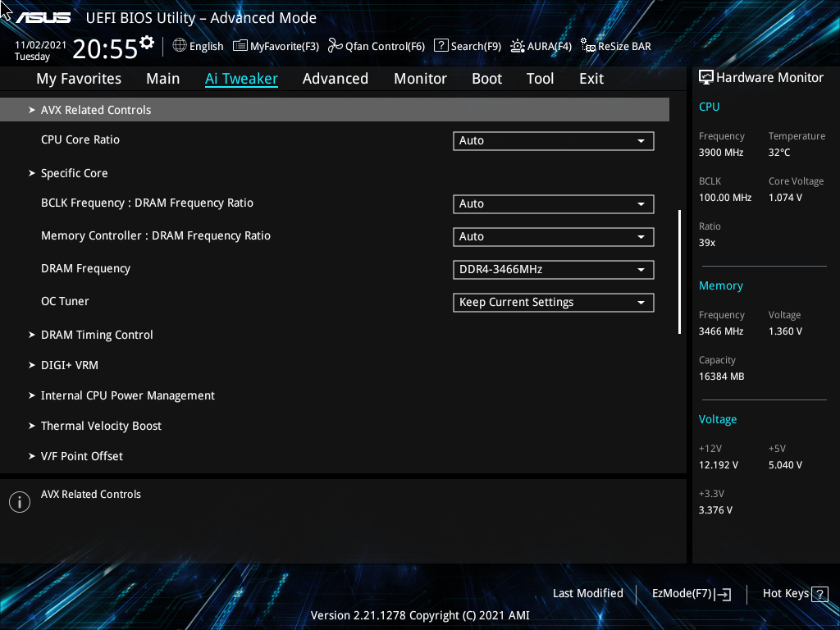Switch to the Boot tab
The height and width of the screenshot is (630, 840).
(486, 79)
